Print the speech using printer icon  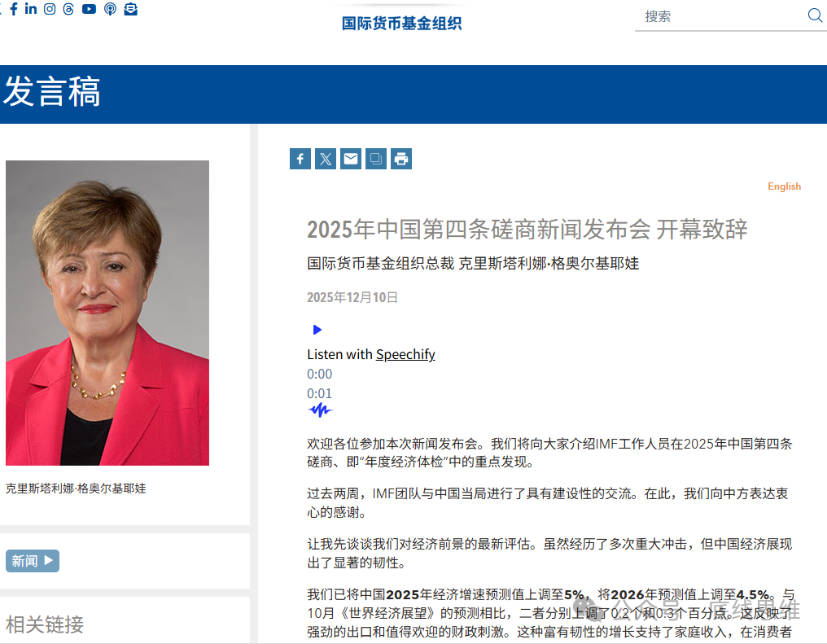tap(400, 158)
